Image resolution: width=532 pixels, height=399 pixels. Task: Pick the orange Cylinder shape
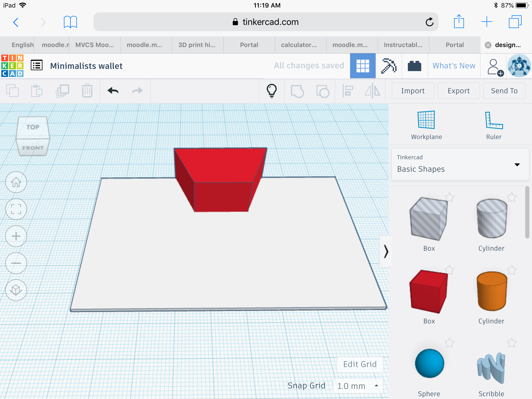491,291
